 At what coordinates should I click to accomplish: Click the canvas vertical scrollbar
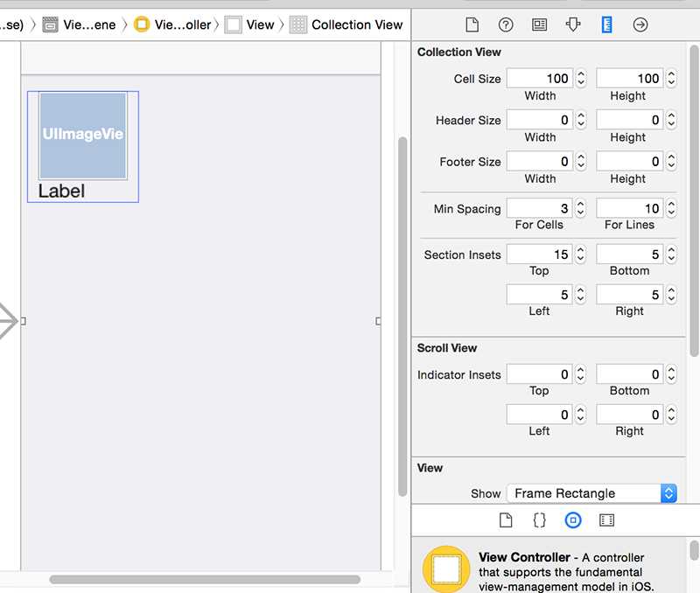(x=402, y=317)
